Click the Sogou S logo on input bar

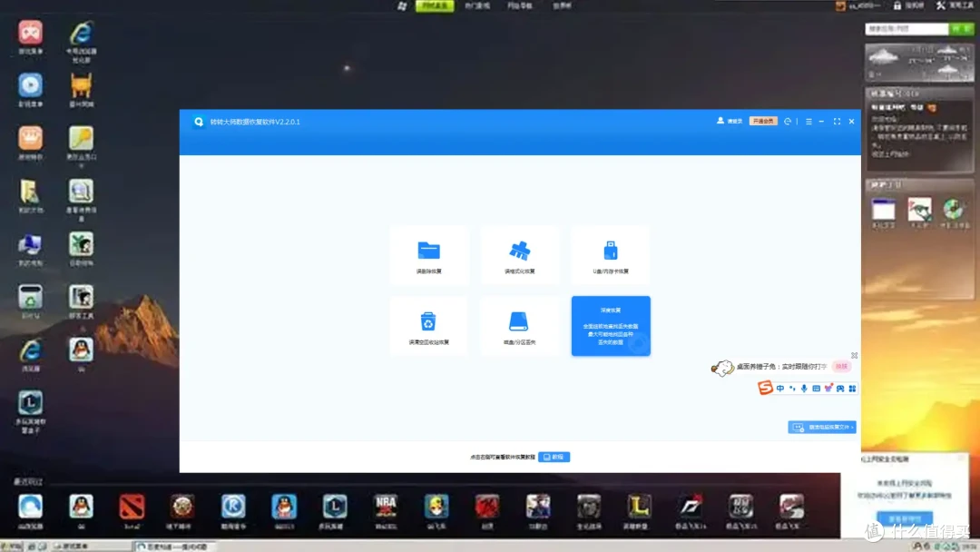pos(765,388)
